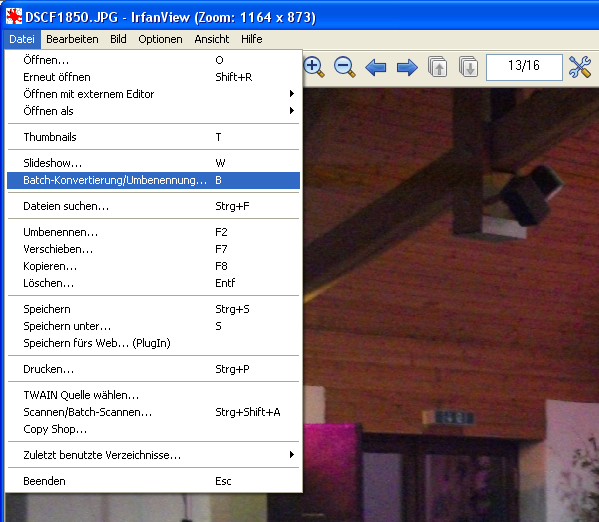Choose Dateien suchen... menu entry
This screenshot has width=599, height=522.
[x=154, y=206]
